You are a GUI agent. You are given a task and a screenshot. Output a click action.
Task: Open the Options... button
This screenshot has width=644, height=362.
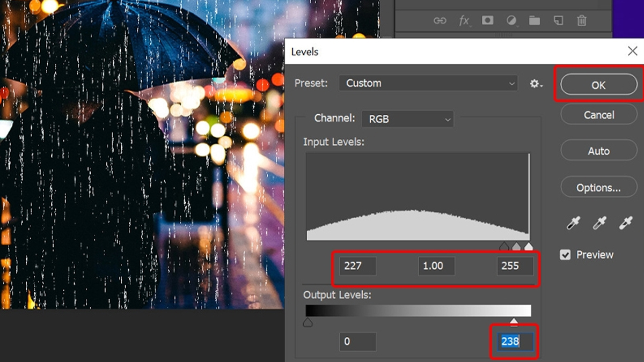pyautogui.click(x=598, y=188)
